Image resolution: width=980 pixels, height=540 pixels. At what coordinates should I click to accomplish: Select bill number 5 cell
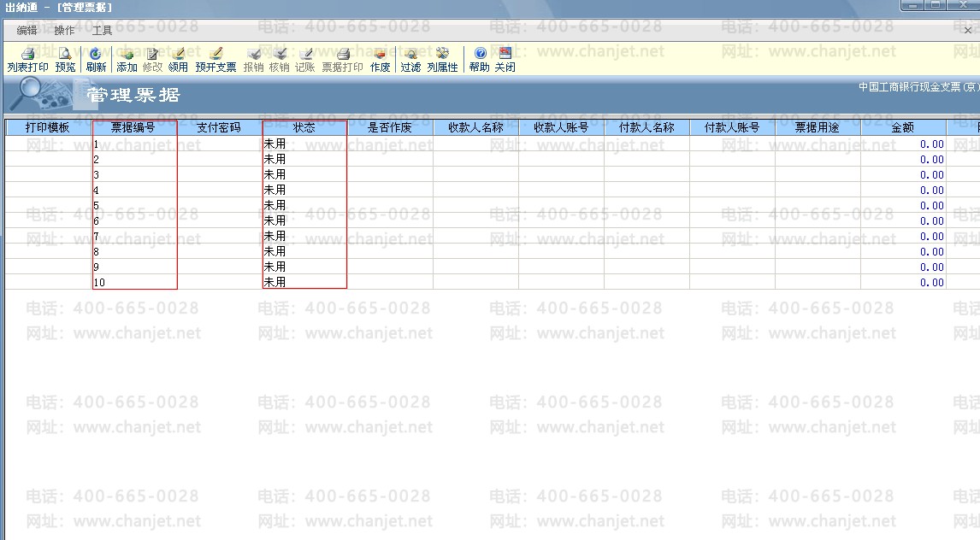(x=134, y=205)
